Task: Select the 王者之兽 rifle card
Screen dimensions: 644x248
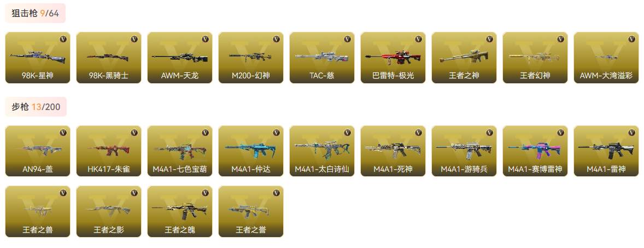Action: [x=38, y=211]
